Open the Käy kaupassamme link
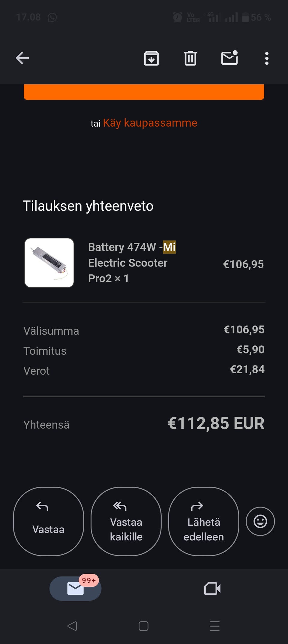This screenshot has width=288, height=644. 150,123
